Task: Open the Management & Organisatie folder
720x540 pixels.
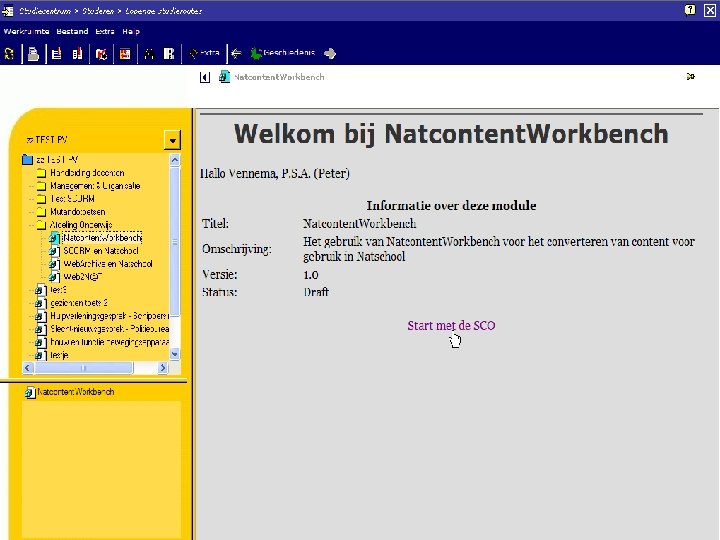Action: (89, 186)
